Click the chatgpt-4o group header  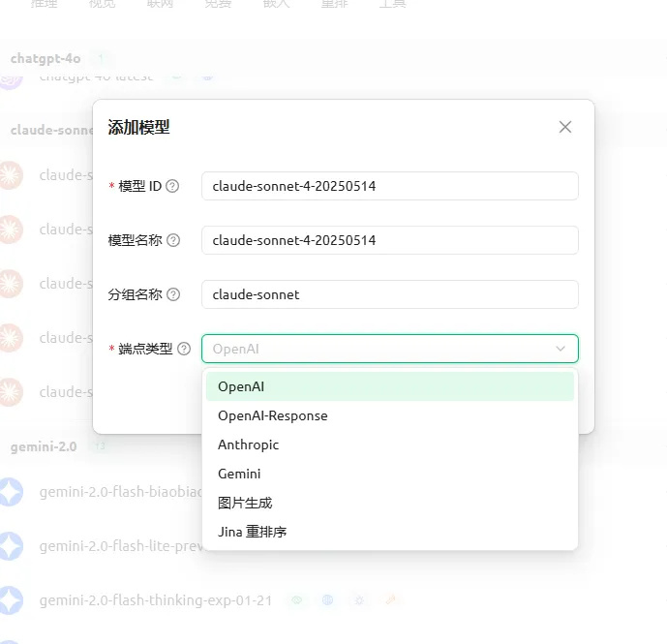pos(45,58)
